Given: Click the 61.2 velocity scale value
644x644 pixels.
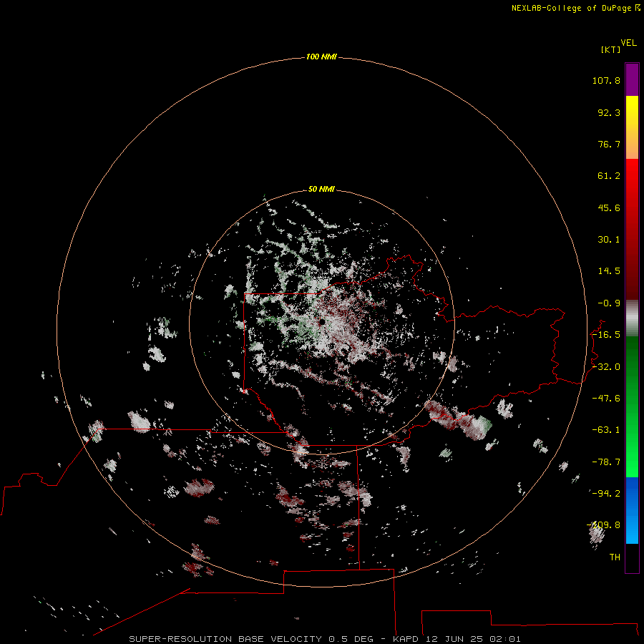Looking at the screenshot, I should (x=609, y=176).
